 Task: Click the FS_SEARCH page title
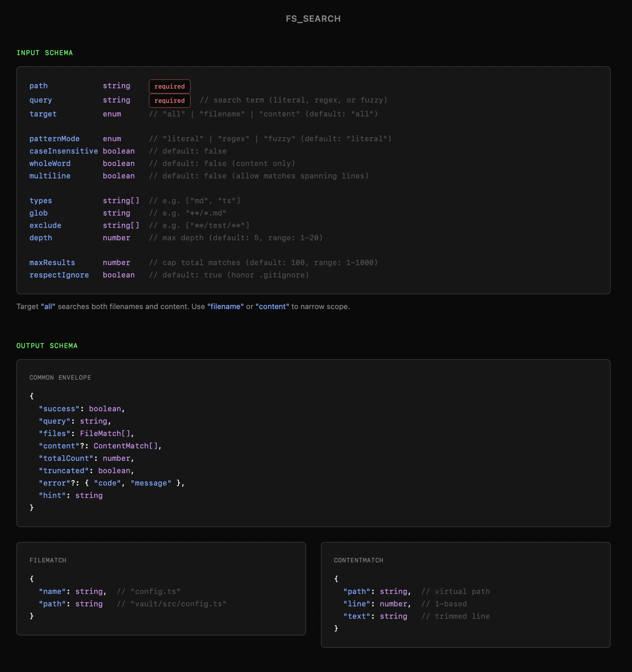(x=313, y=19)
